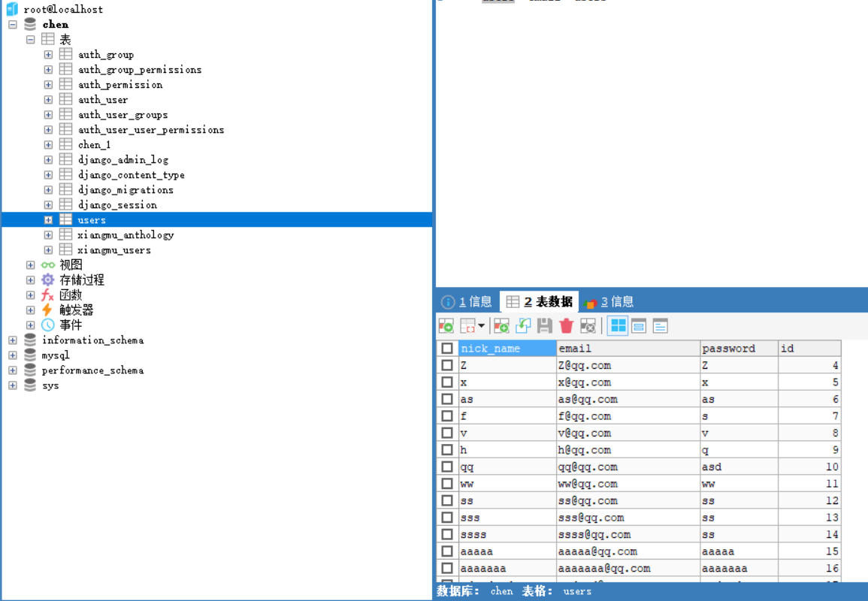The image size is (868, 601).
Task: Sort by the nick_name column header
Action: [507, 348]
